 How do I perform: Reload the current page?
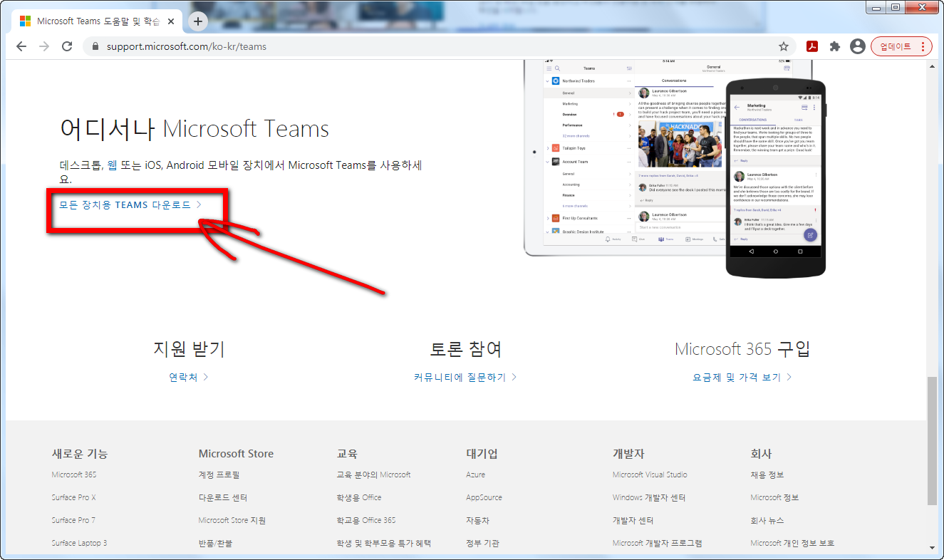point(67,46)
